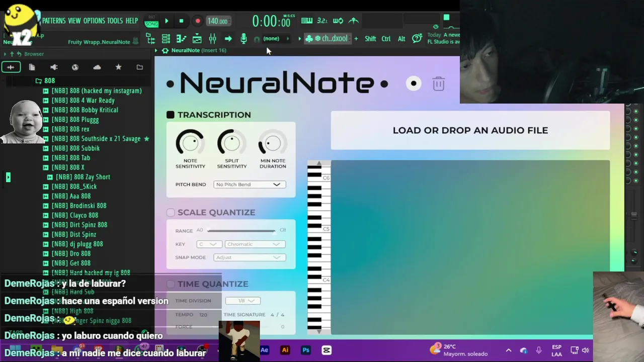Adjust the SPLIT SENSITIVITY knob

point(231,143)
